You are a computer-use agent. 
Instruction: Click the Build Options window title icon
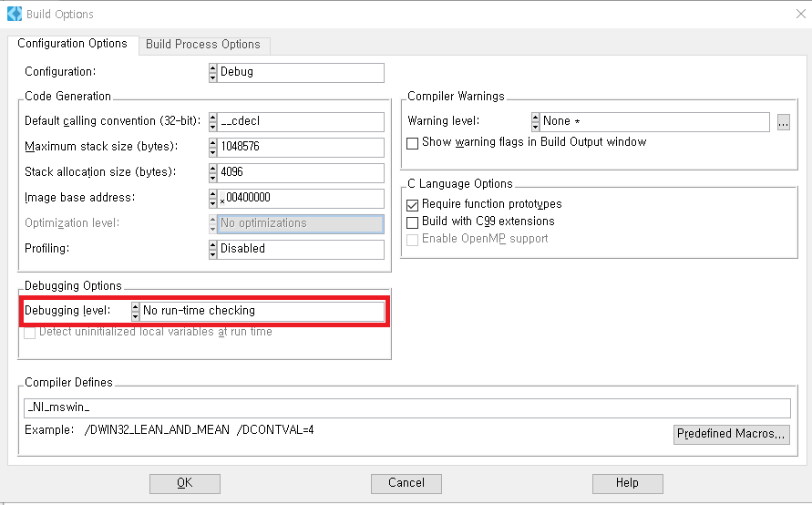pyautogui.click(x=14, y=14)
